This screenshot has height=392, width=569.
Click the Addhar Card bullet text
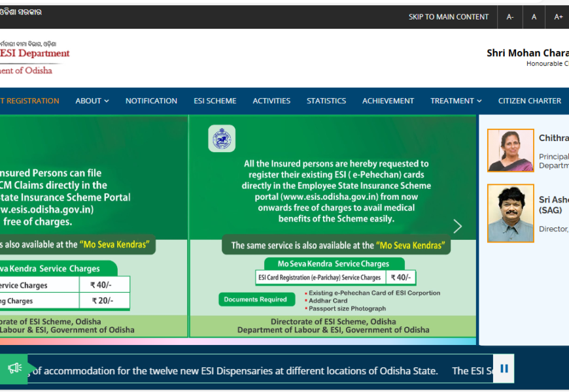(328, 301)
